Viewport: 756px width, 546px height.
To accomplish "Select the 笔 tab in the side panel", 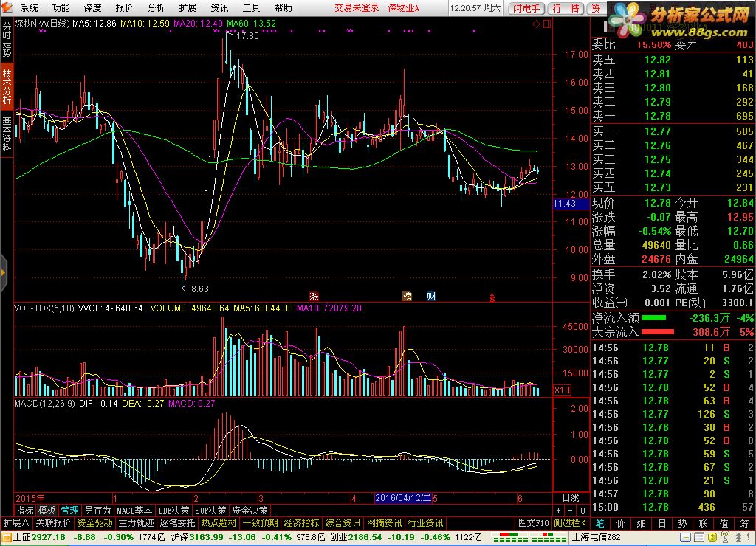I will (599, 523).
